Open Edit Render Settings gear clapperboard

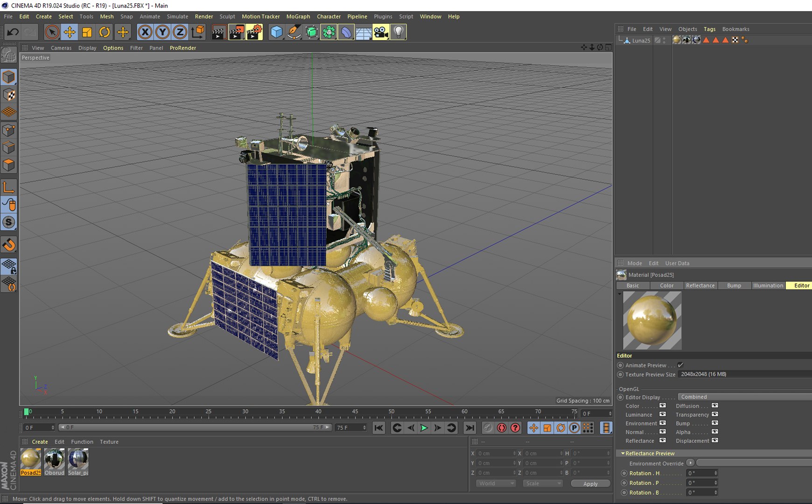tap(254, 32)
